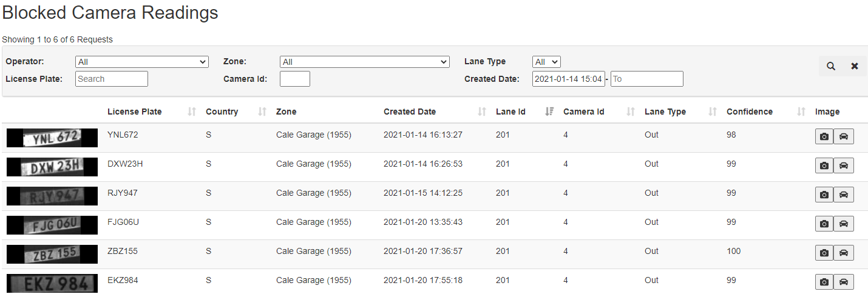Image resolution: width=868 pixels, height=297 pixels.
Task: Open the Lane Type dropdown
Action: (546, 62)
